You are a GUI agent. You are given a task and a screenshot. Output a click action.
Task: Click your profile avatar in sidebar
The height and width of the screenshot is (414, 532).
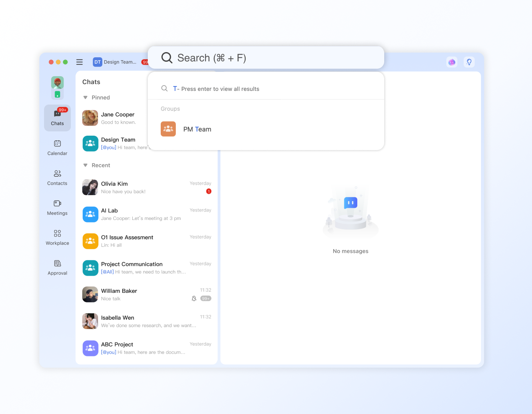pos(57,82)
